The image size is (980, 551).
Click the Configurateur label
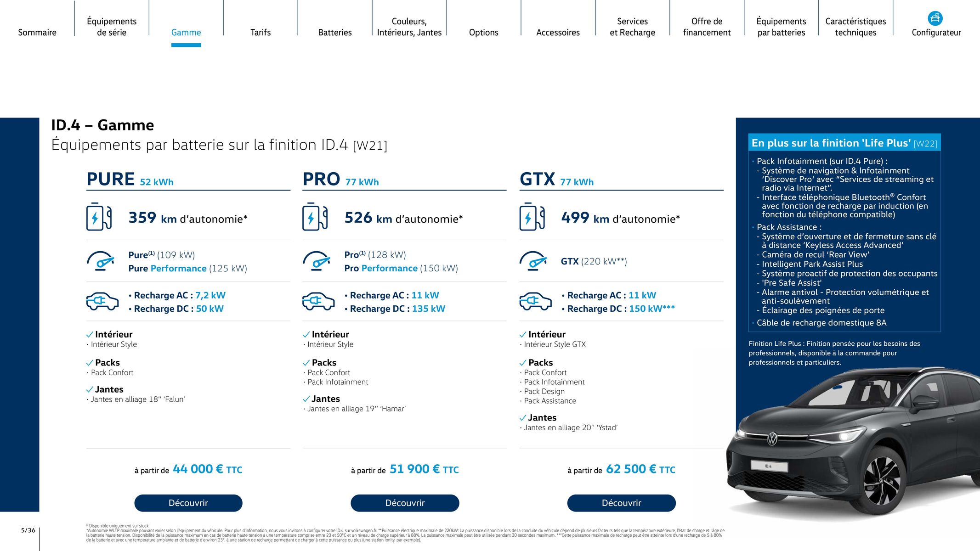click(936, 33)
